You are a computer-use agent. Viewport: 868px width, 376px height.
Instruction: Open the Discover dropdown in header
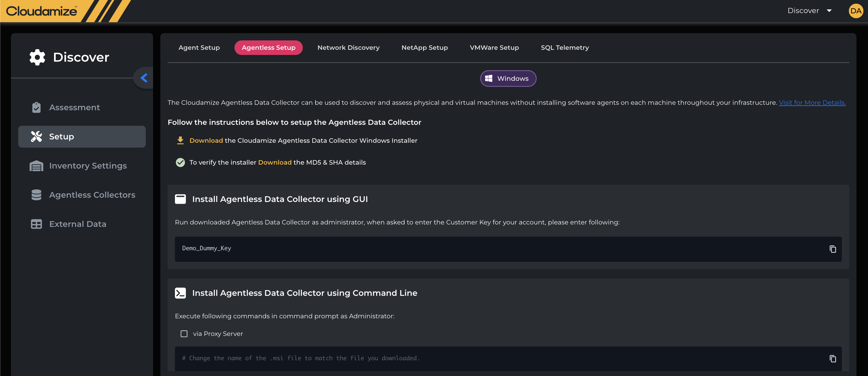[x=809, y=11]
